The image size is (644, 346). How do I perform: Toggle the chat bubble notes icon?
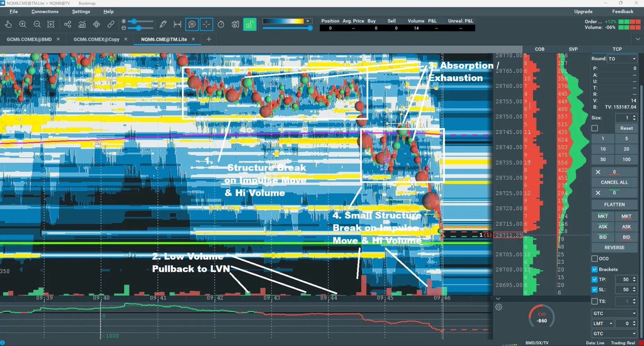click(192, 24)
